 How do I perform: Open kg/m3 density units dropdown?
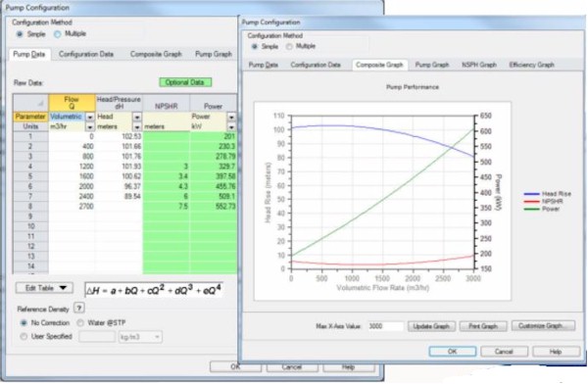click(x=140, y=337)
